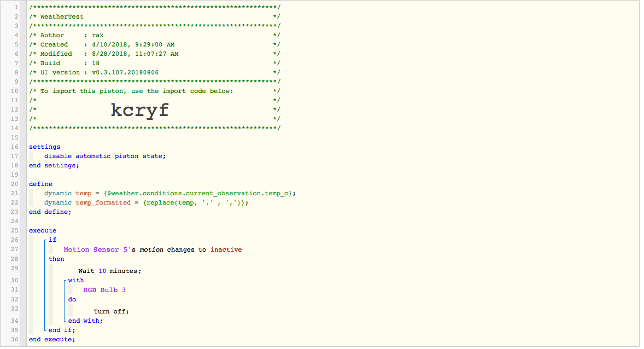
Task: Click the 'settings' keyword
Action: click(x=44, y=147)
